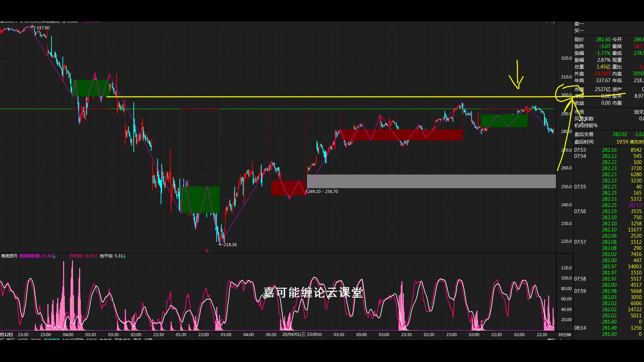Select the 07:55 tick row time

[x=580, y=187]
